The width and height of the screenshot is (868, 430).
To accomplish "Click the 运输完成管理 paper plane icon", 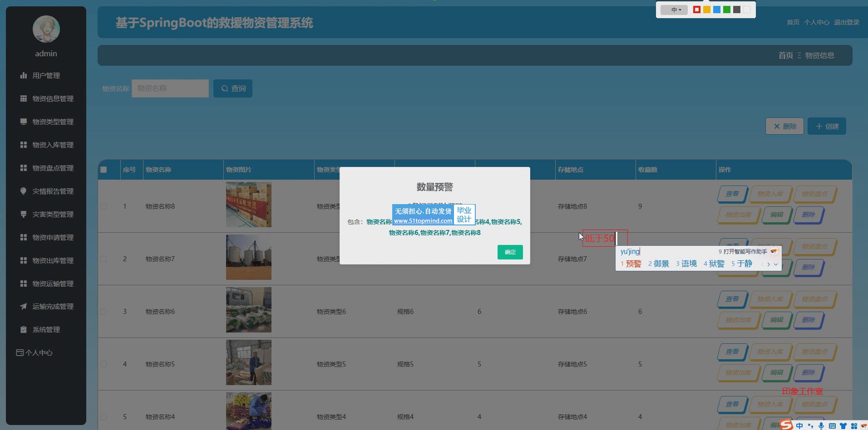I will pyautogui.click(x=23, y=307).
